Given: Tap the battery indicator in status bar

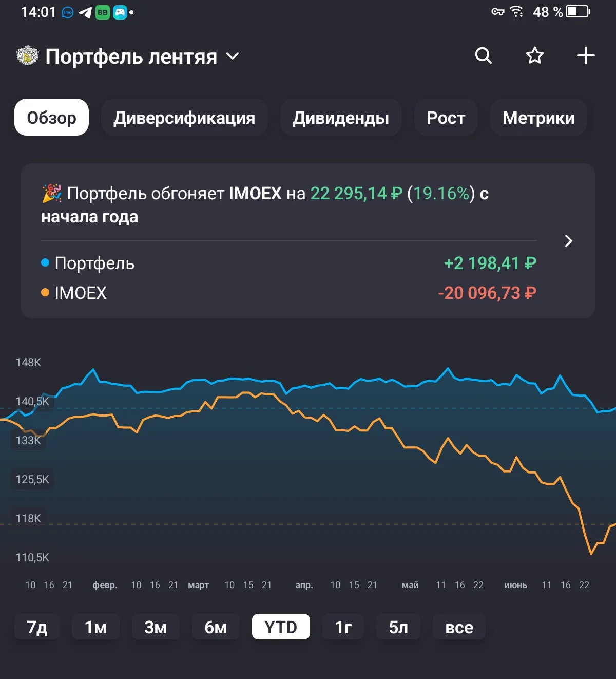Looking at the screenshot, I should click(x=578, y=11).
